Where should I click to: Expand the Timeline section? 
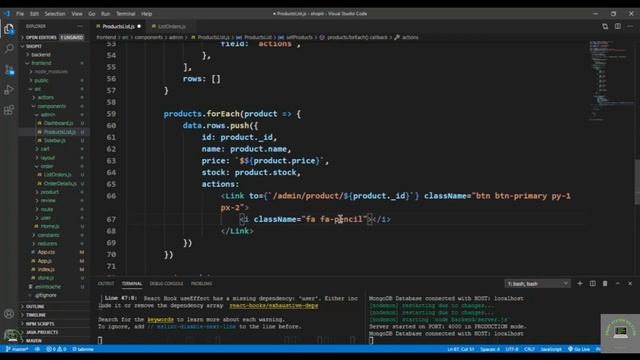point(36,315)
